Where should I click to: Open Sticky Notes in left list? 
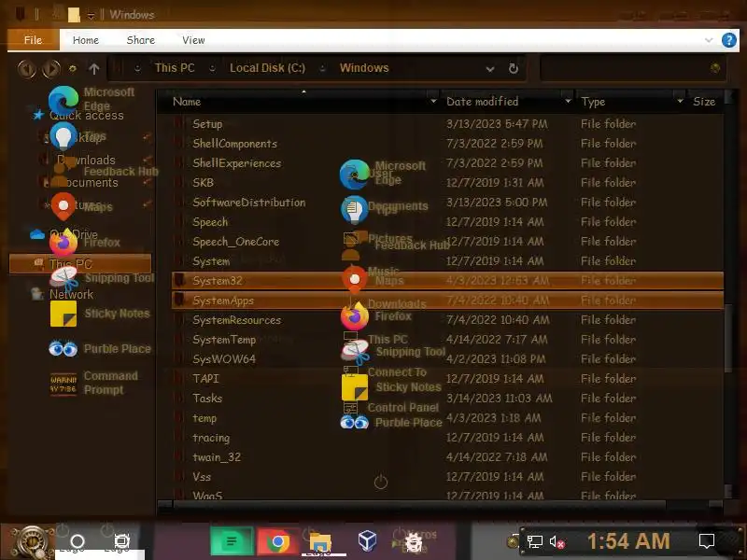pos(100,314)
